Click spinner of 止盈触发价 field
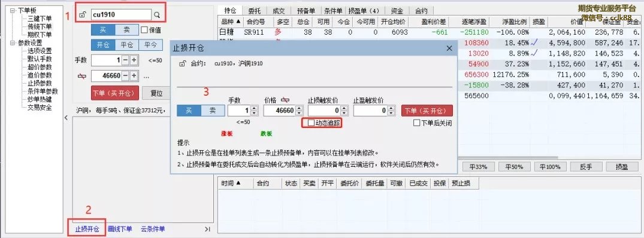The image size is (644, 238). click(392, 111)
